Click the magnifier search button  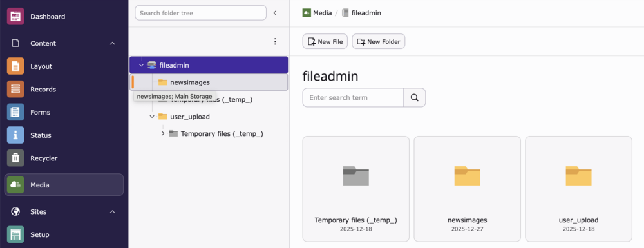pos(414,98)
